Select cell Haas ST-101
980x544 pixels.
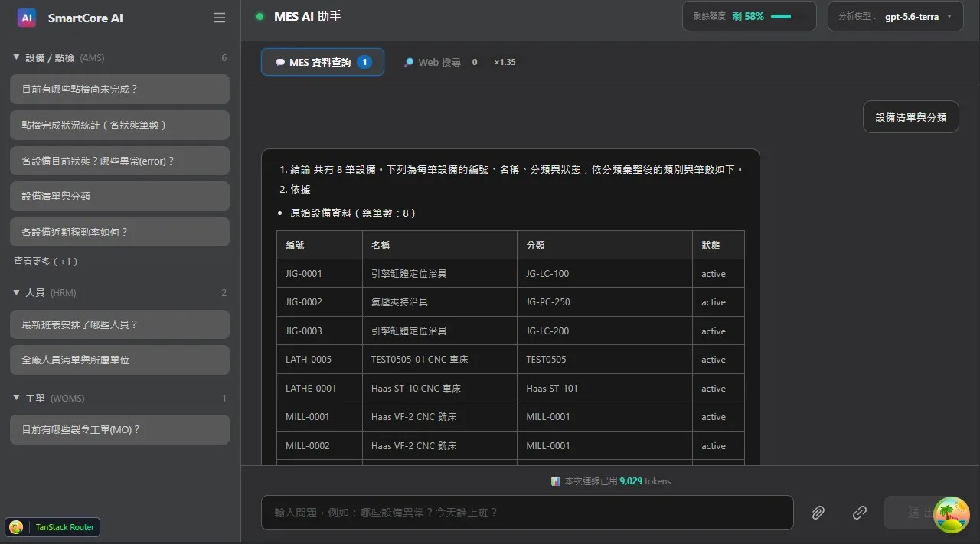pos(605,389)
